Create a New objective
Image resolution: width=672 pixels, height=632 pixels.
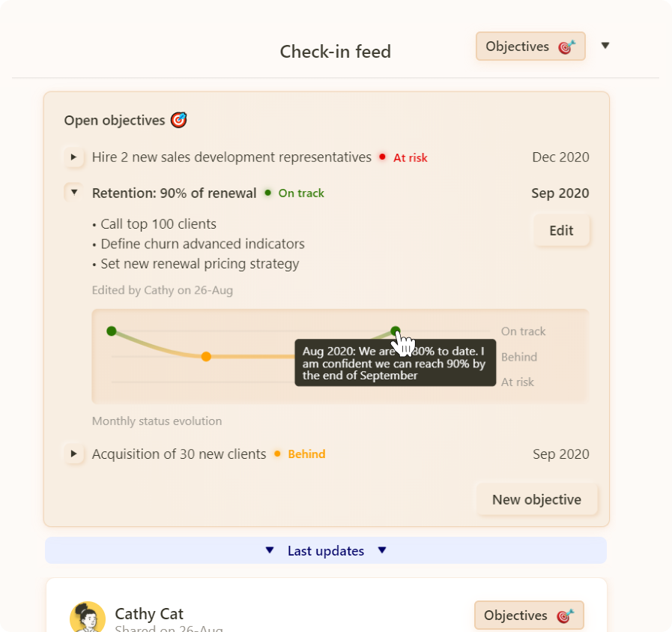536,500
